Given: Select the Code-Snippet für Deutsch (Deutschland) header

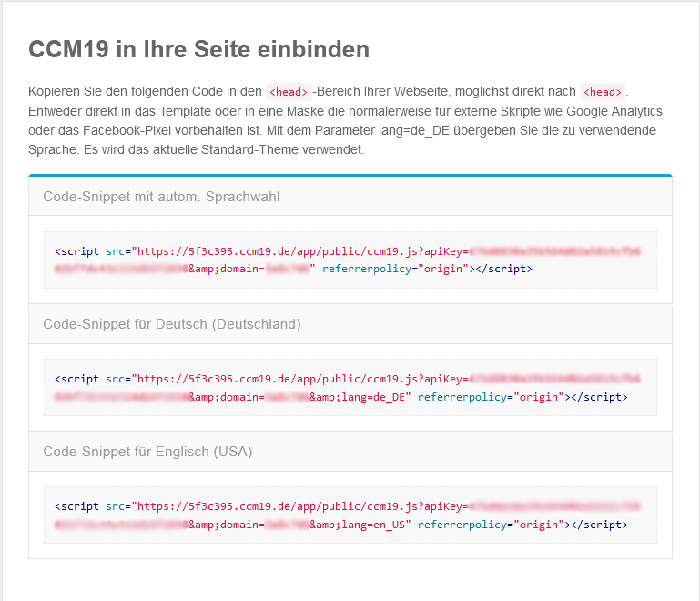Looking at the screenshot, I should point(172,324).
